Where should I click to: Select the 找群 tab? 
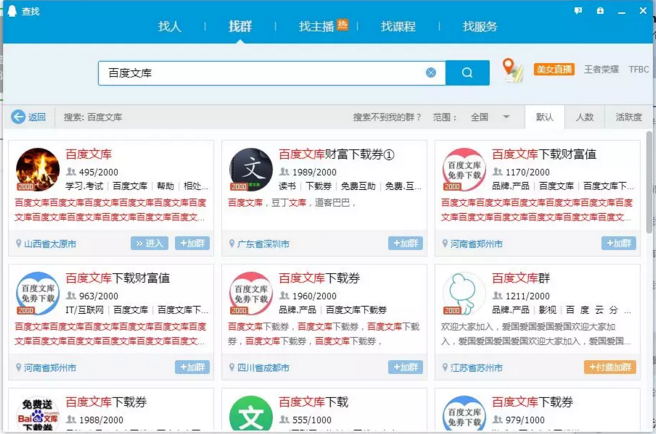pyautogui.click(x=240, y=26)
